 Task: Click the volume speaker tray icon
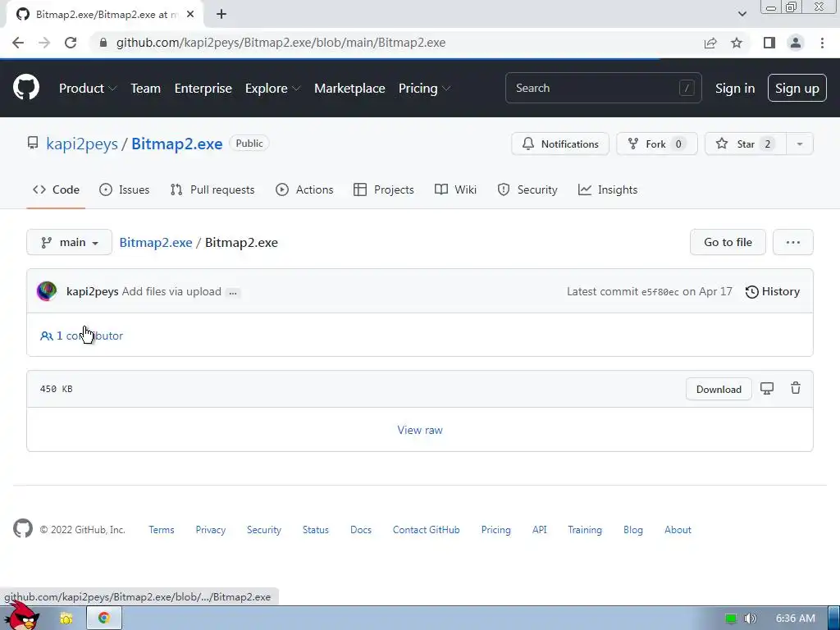coord(751,619)
